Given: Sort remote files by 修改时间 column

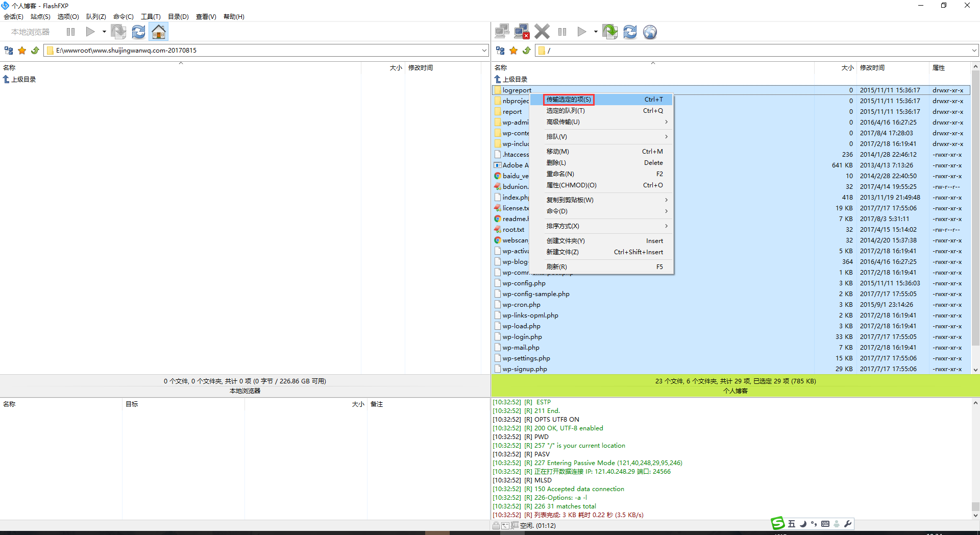Looking at the screenshot, I should [x=872, y=67].
